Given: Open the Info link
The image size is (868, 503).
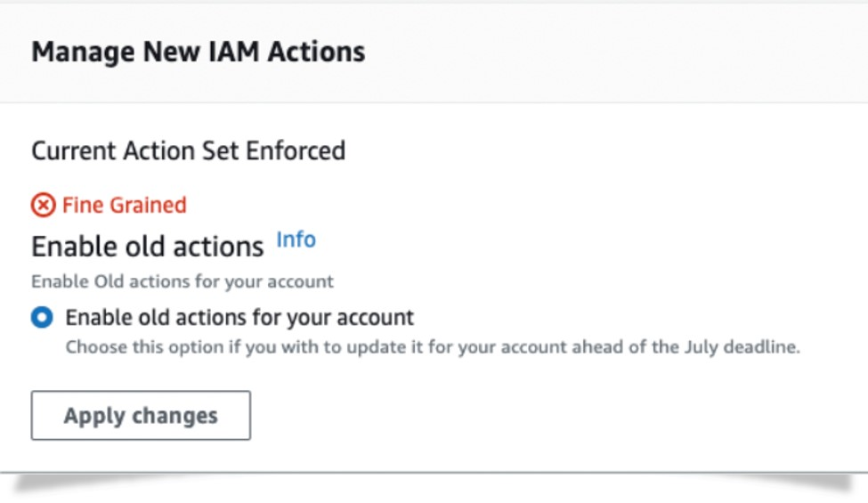Looking at the screenshot, I should click(x=296, y=239).
